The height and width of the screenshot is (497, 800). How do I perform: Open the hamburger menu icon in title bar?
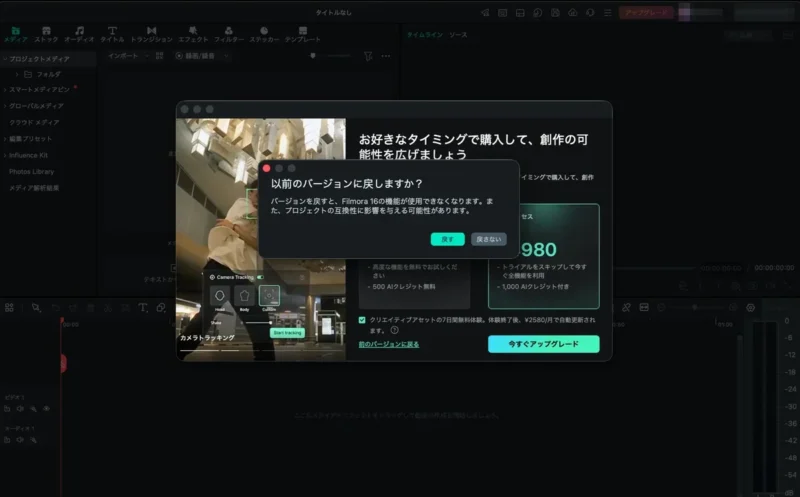click(608, 12)
